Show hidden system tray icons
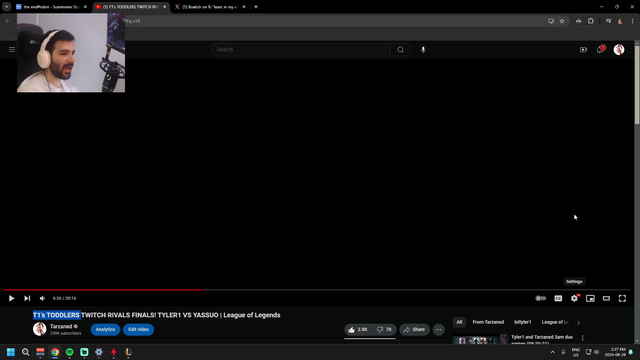The width and height of the screenshot is (640, 360). tap(552, 352)
